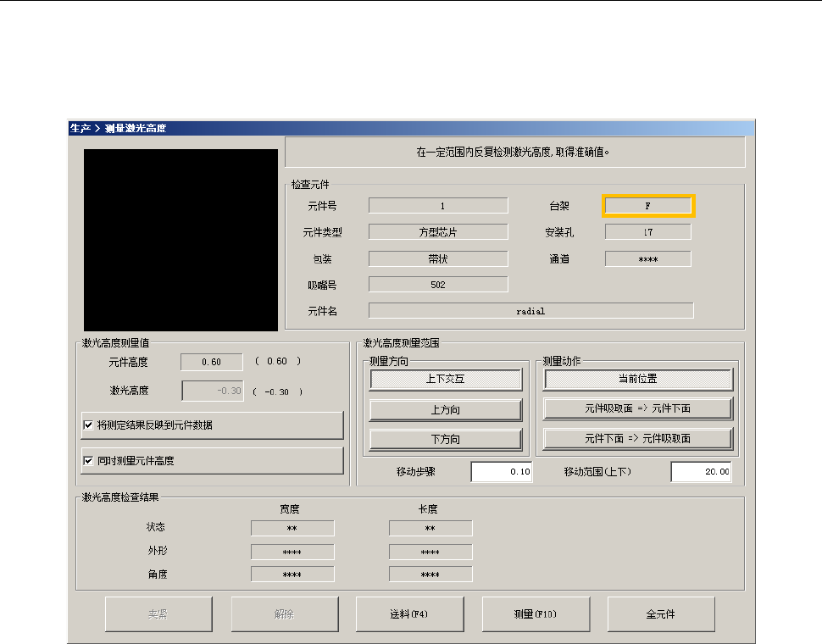The height and width of the screenshot is (644, 822).
Task: Click the 元件号 field showing 1
Action: tap(438, 205)
